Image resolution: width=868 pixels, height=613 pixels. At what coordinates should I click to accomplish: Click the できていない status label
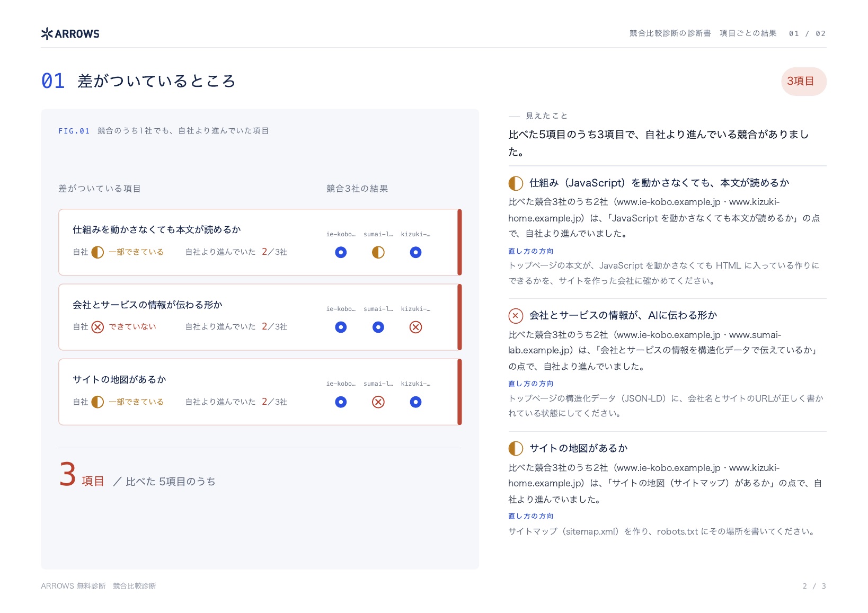132,327
